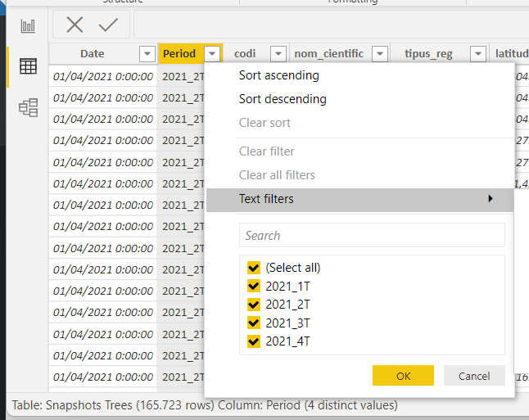Open the codi column dropdown arrow

(278, 54)
